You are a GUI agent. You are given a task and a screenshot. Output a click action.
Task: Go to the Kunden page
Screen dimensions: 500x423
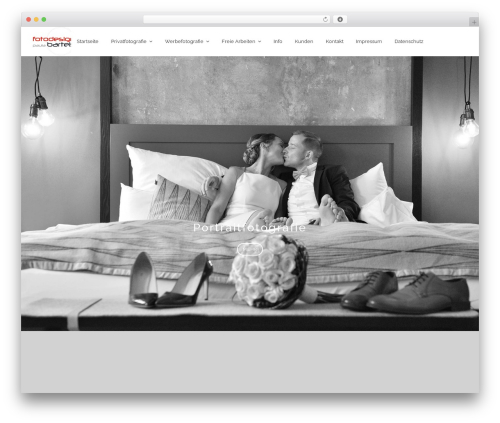pos(304,41)
